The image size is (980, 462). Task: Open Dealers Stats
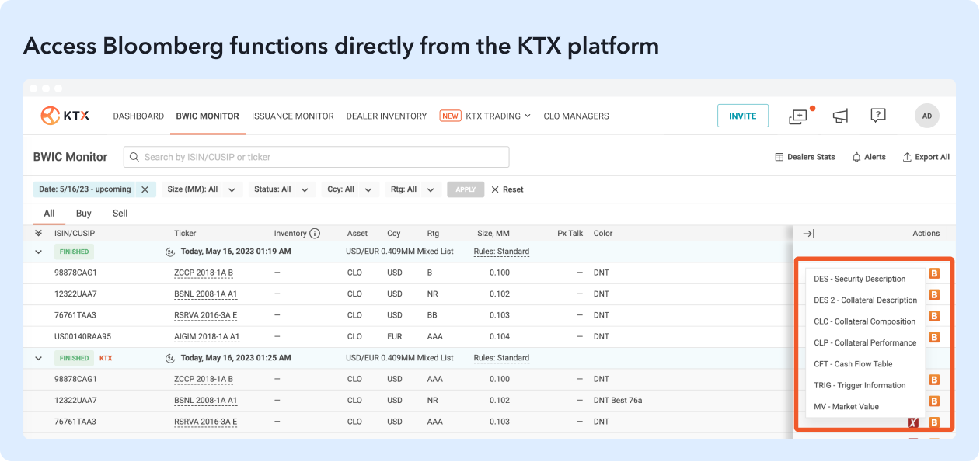[x=805, y=157]
